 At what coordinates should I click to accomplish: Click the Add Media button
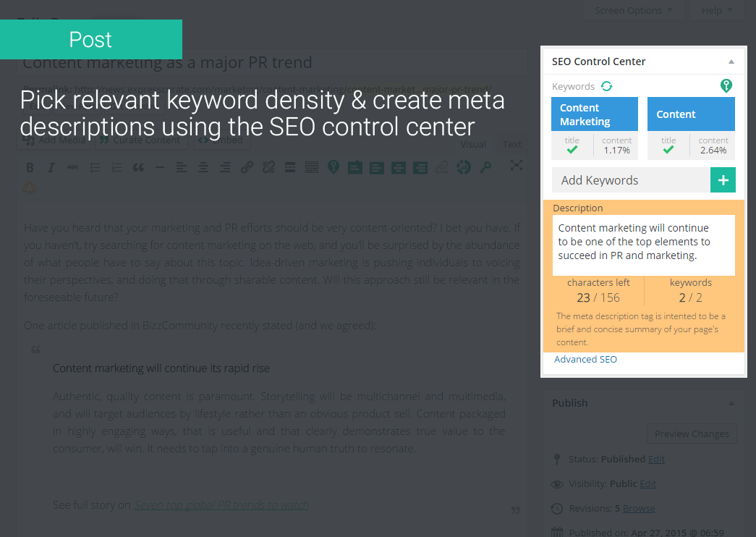pyautogui.click(x=54, y=140)
